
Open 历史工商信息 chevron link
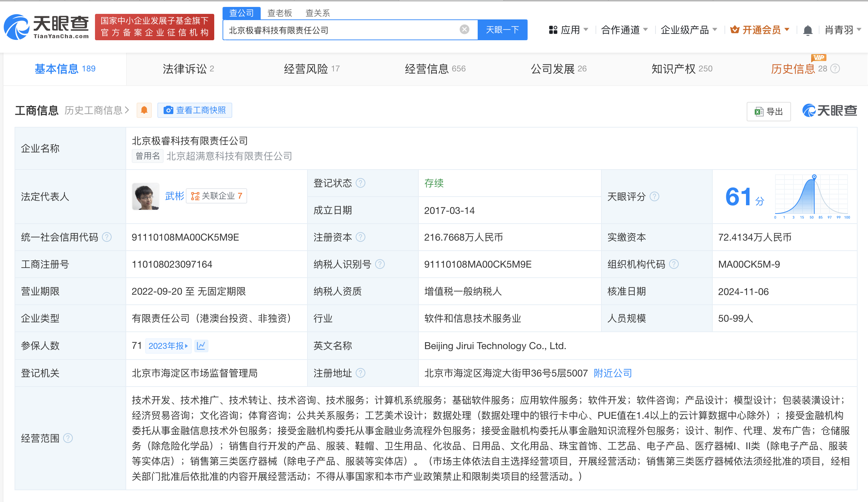click(97, 110)
